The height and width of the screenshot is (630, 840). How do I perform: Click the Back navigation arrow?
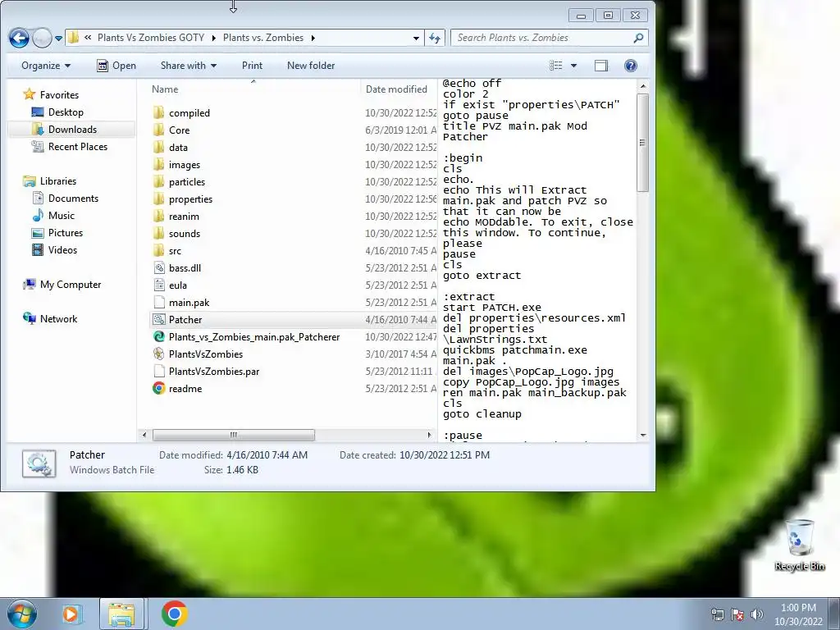click(20, 38)
